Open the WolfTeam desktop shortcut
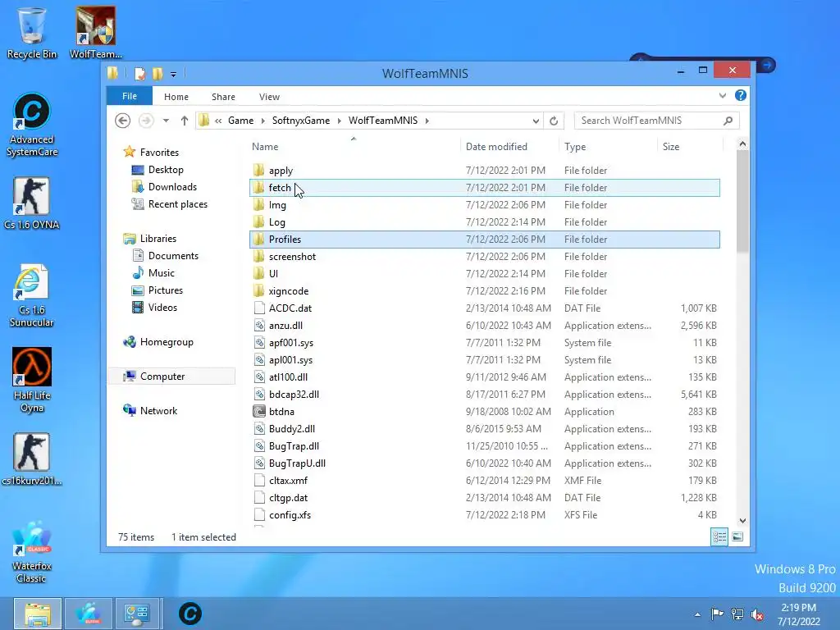Screen dimensions: 840x630 click(x=95, y=33)
